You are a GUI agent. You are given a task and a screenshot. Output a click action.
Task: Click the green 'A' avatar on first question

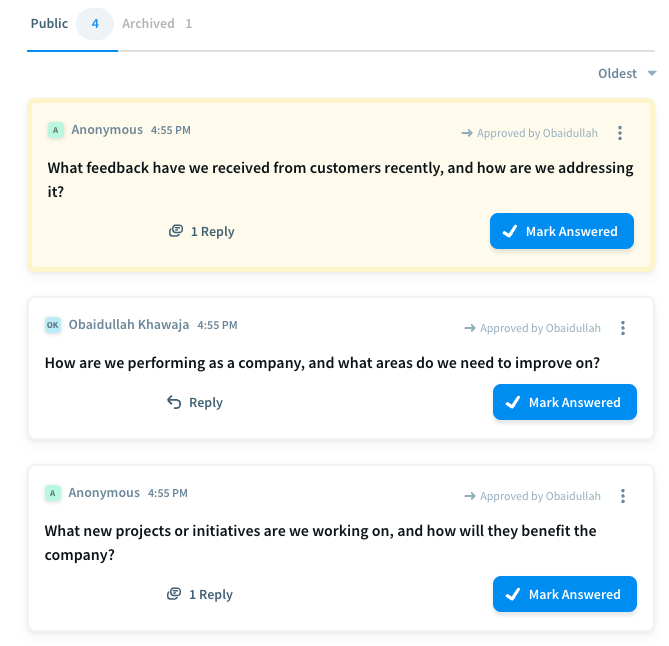tap(56, 130)
